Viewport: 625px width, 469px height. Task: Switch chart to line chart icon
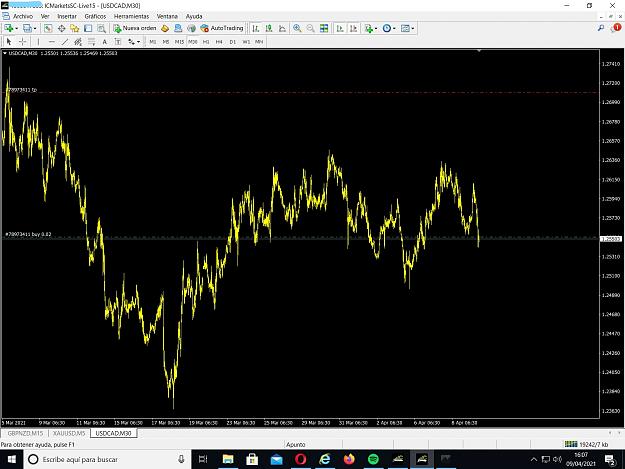pos(283,28)
